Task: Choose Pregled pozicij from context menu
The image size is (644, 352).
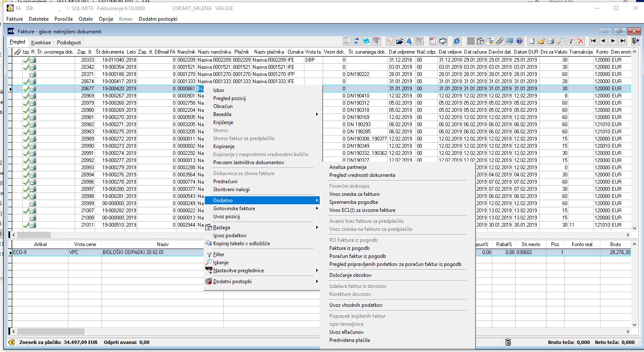Action: tap(229, 98)
